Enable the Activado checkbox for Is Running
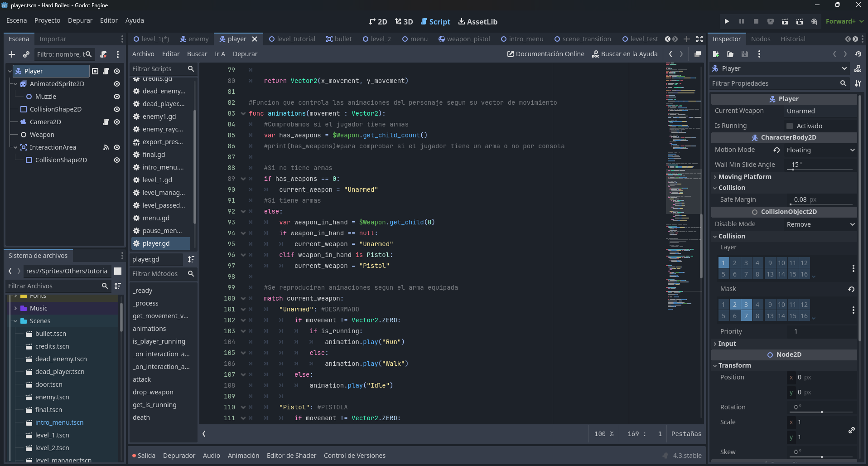Viewport: 868px width, 466px height. point(788,126)
